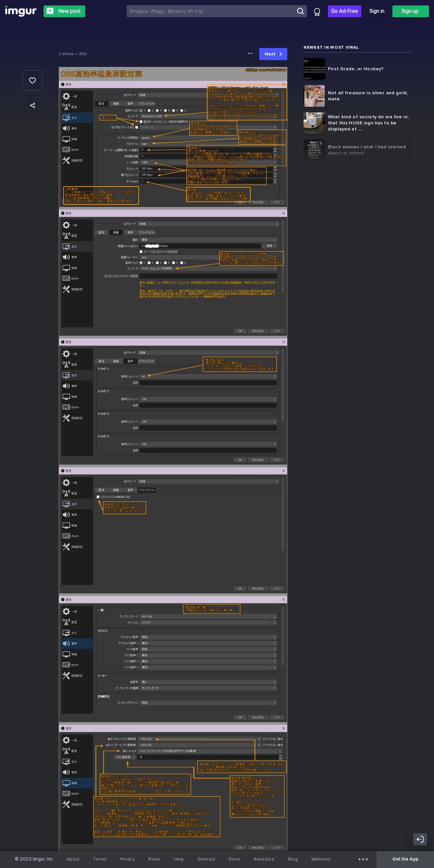Click the New post button
The image size is (434, 868).
click(x=64, y=11)
